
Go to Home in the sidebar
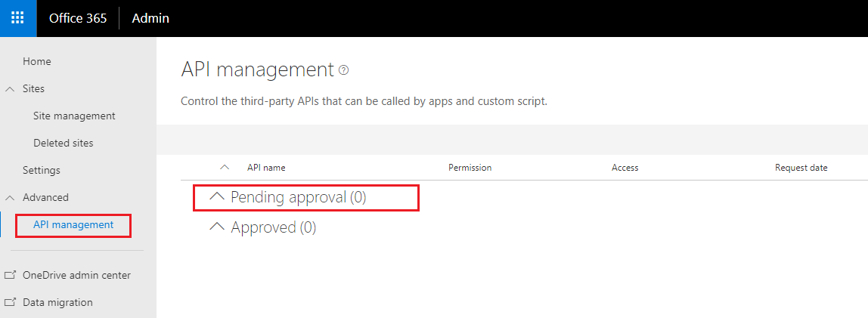click(37, 62)
